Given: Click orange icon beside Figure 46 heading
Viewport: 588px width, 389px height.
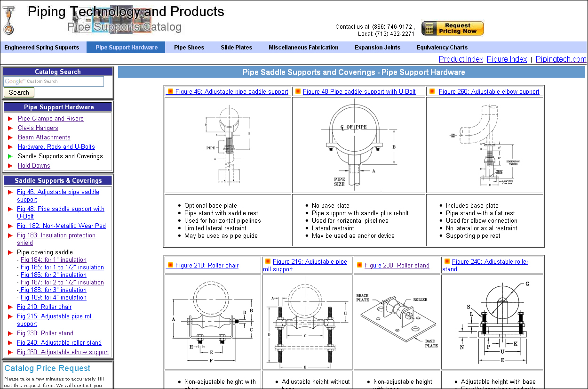Looking at the screenshot, I should tap(171, 91).
